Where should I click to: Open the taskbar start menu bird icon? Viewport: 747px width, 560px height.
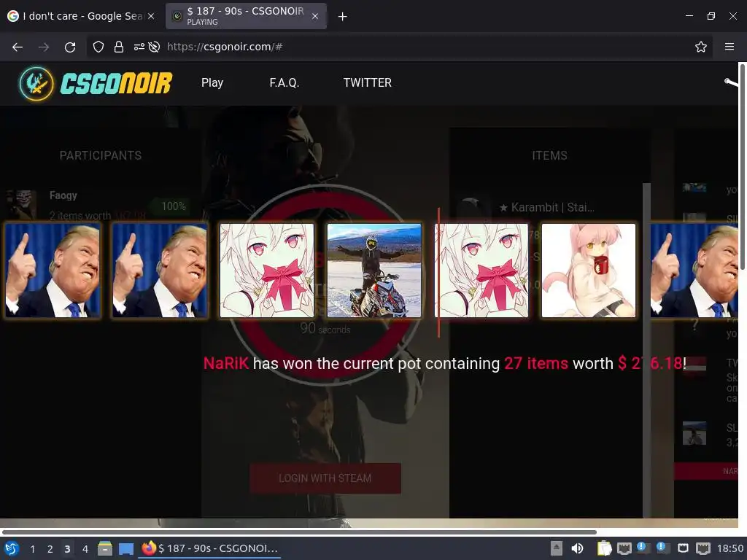pyautogui.click(x=12, y=548)
